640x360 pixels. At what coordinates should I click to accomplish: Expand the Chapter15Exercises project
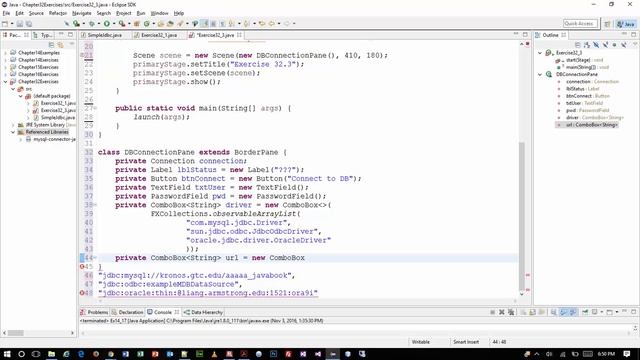(x=5, y=67)
